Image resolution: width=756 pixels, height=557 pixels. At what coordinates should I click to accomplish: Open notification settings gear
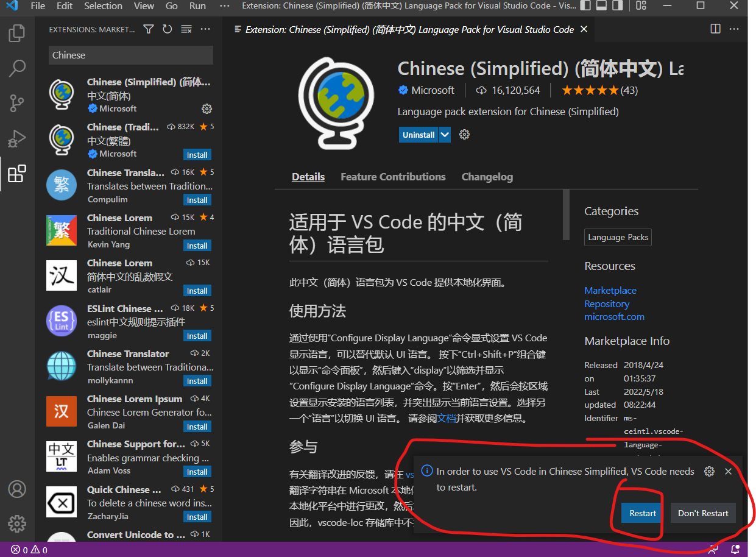click(709, 471)
